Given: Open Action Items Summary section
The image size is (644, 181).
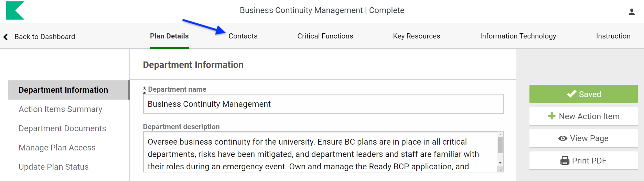Looking at the screenshot, I should [x=61, y=109].
